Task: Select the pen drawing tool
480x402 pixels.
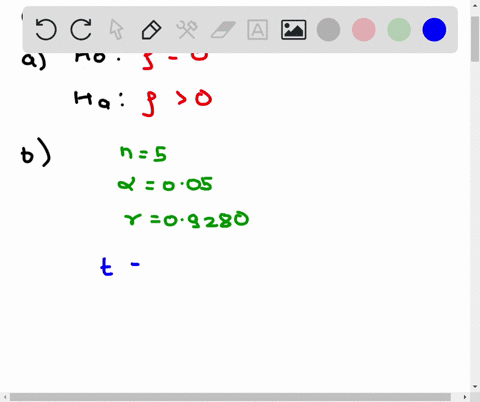Action: click(x=151, y=30)
